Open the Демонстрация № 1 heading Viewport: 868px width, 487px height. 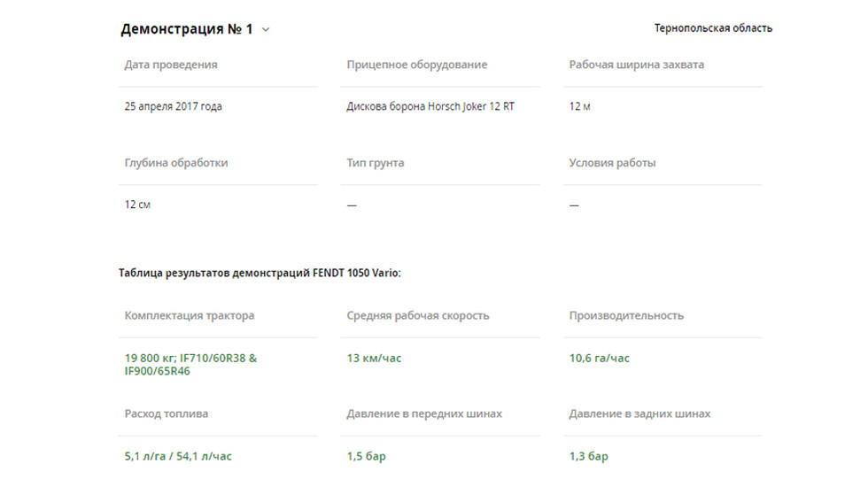coord(187,28)
